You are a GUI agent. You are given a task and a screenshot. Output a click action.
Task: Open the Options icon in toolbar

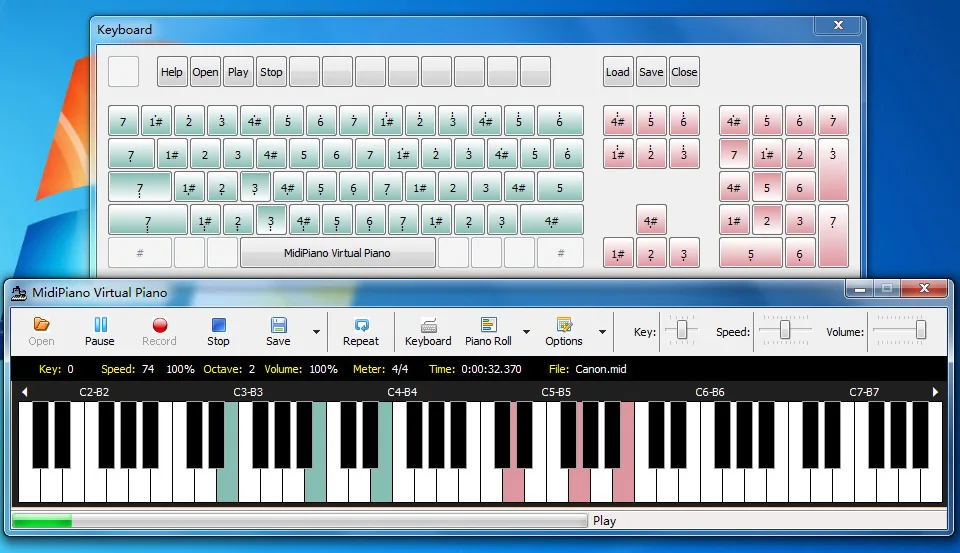coord(564,325)
